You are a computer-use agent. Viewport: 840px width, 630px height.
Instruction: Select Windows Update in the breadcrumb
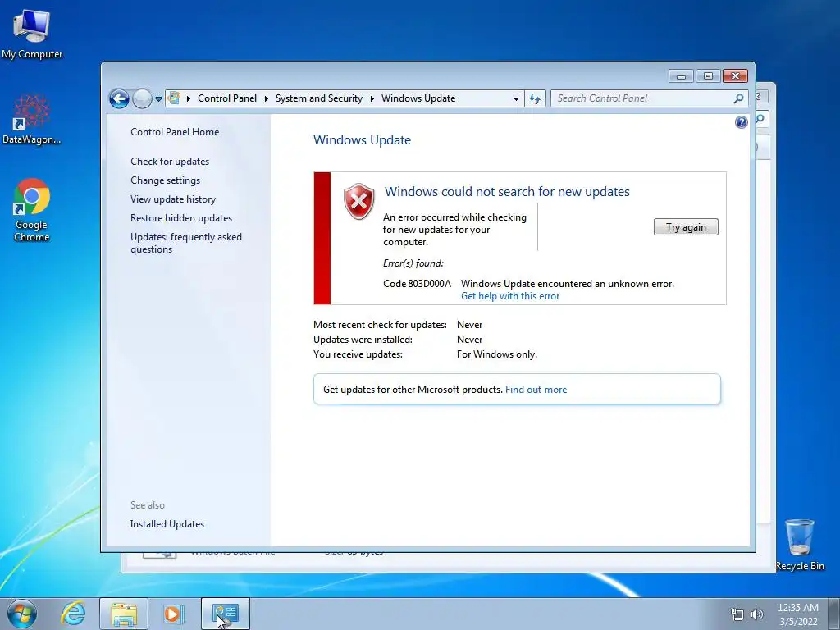click(x=418, y=98)
